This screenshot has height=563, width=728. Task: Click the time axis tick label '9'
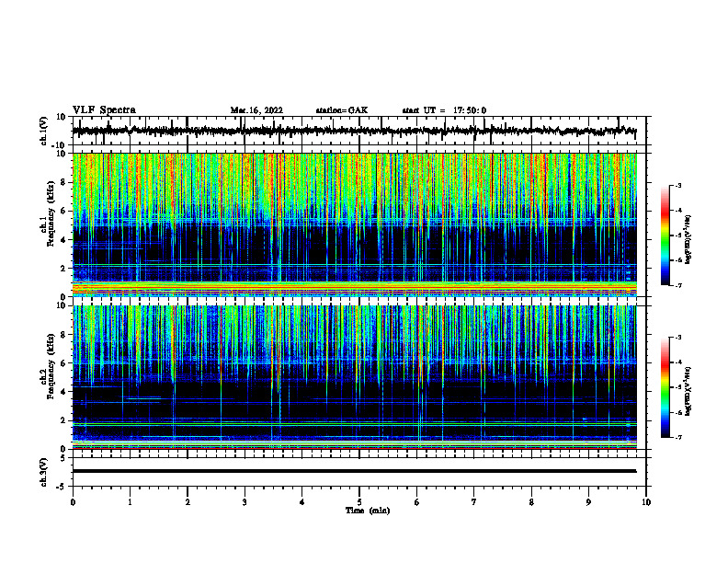pos(588,502)
